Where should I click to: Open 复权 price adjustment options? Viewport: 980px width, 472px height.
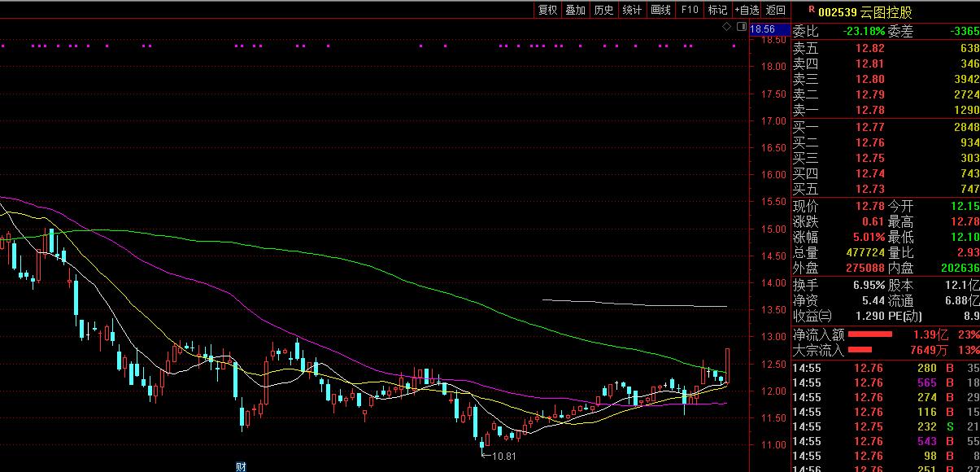548,10
